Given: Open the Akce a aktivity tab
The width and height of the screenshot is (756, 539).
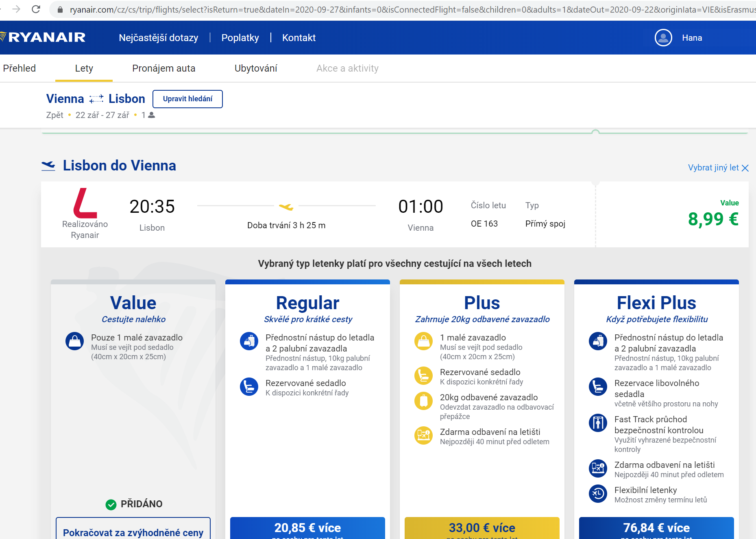Looking at the screenshot, I should pos(348,68).
